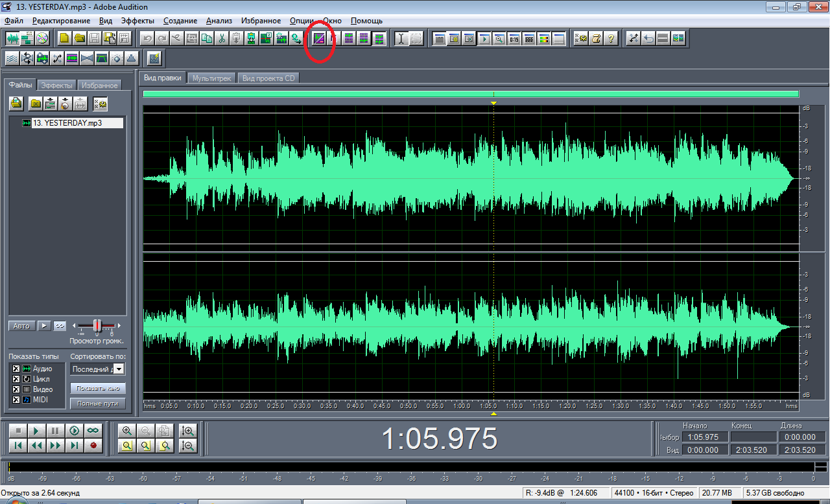Click the circled spectral view toolbar icon

318,38
